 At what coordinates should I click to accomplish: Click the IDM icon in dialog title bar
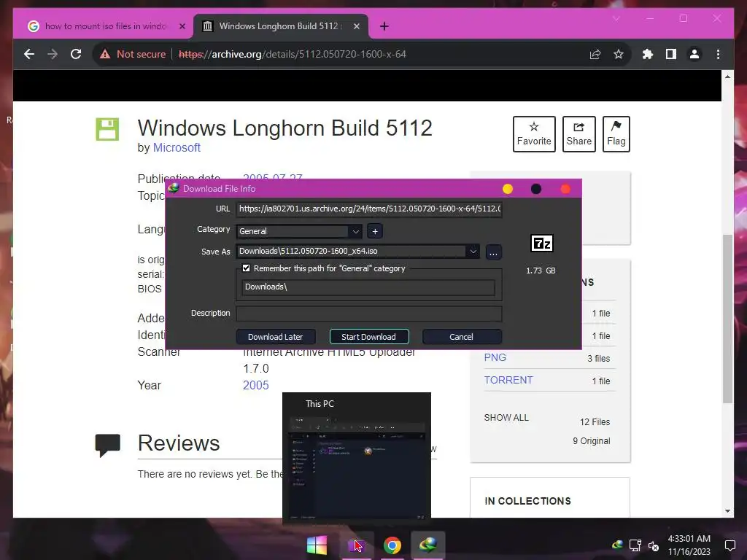click(x=173, y=189)
